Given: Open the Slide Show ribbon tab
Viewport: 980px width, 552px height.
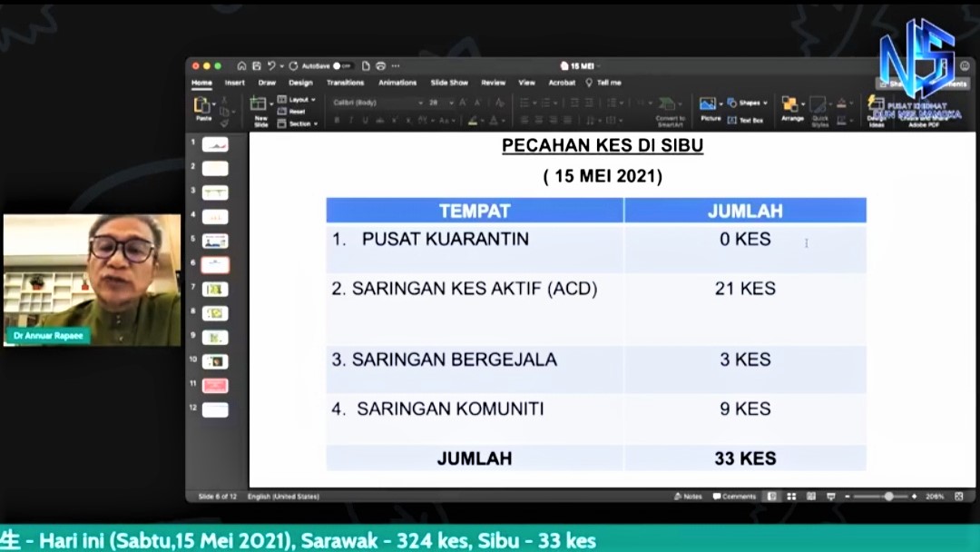Looking at the screenshot, I should [449, 83].
